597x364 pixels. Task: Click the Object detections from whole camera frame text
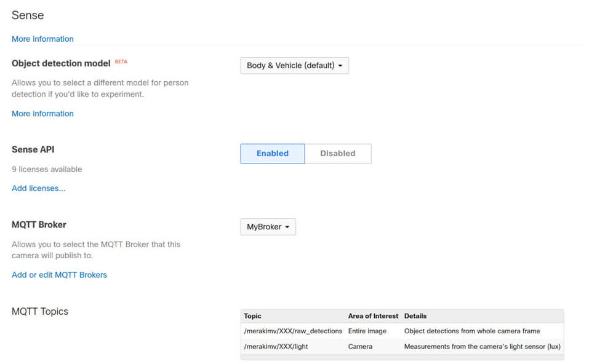pyautogui.click(x=472, y=331)
